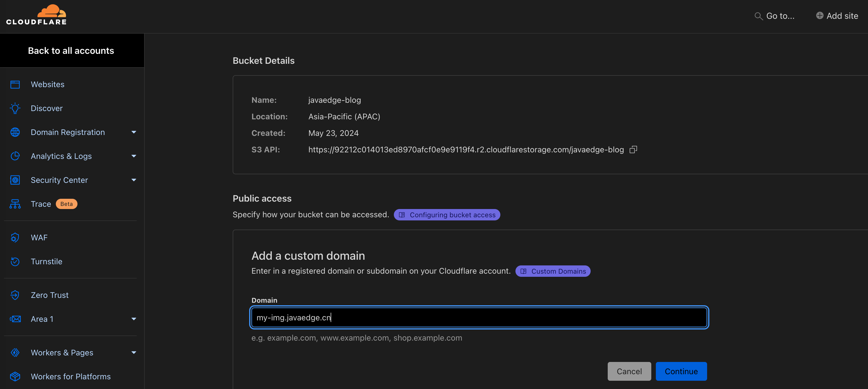This screenshot has height=389, width=868.
Task: Click the Cloudflare logo
Action: (x=36, y=15)
